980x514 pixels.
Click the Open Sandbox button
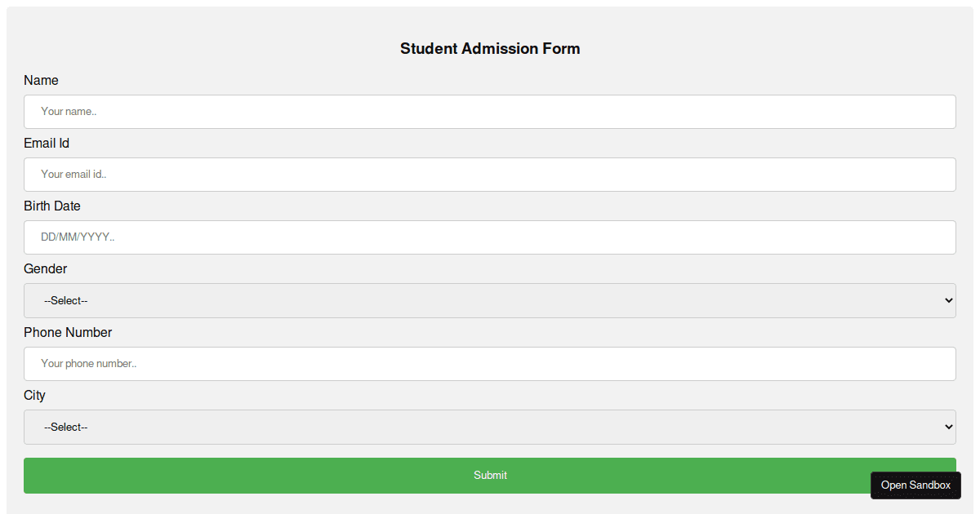pos(915,485)
